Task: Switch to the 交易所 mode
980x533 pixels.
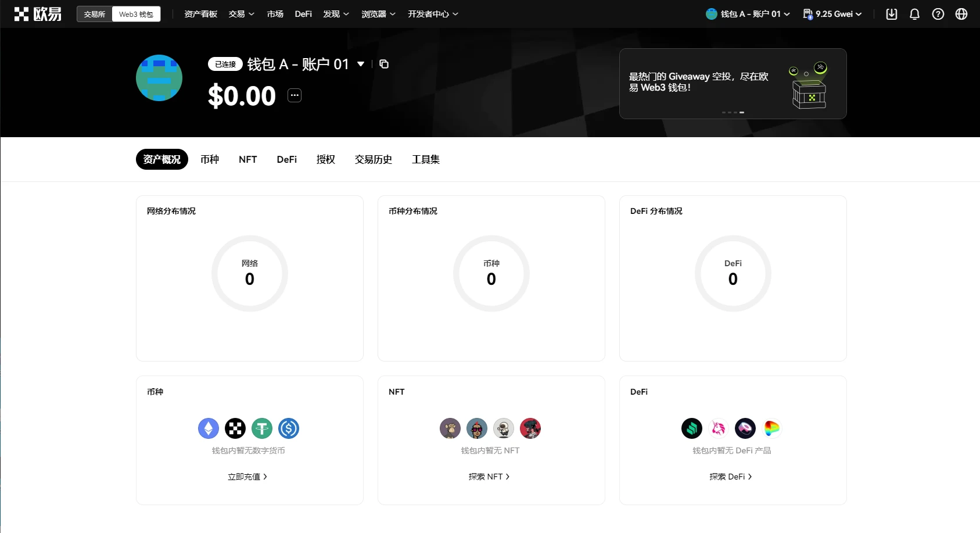Action: (94, 13)
